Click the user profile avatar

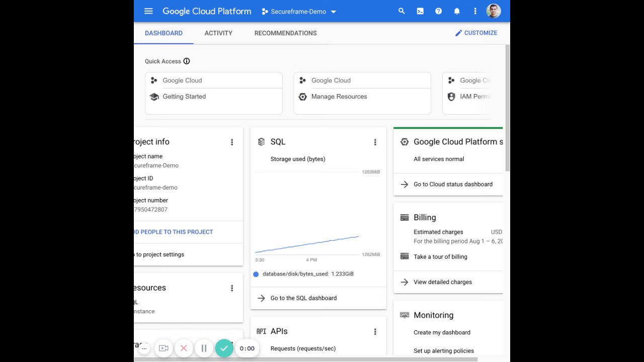click(494, 11)
